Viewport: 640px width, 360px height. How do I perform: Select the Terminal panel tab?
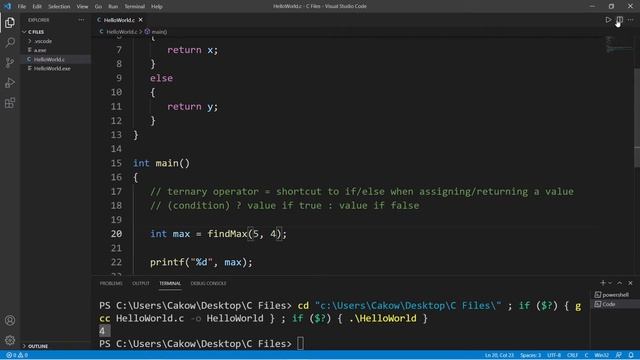click(170, 283)
